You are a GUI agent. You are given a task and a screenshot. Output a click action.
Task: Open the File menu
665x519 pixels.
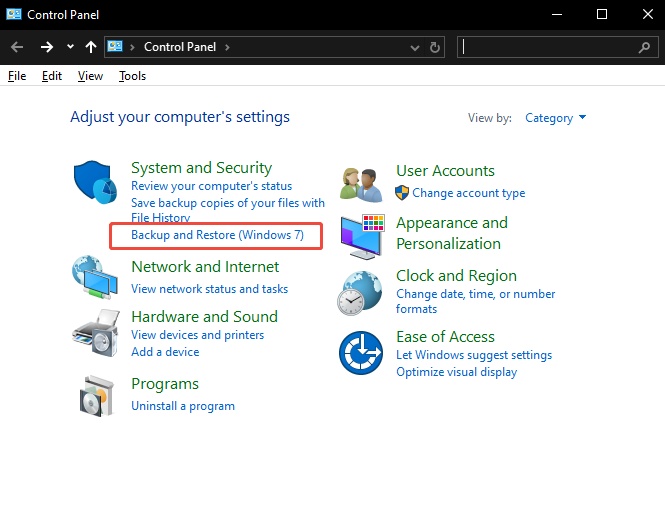(17, 76)
